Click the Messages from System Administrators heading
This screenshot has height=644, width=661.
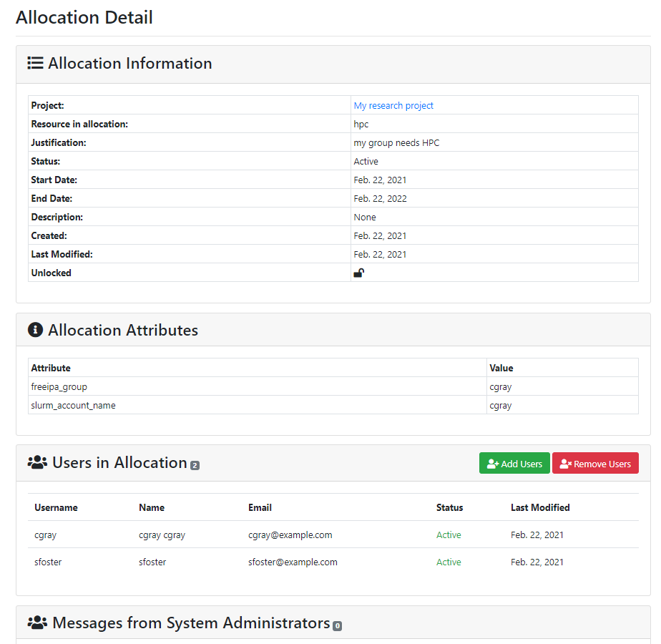pos(191,623)
